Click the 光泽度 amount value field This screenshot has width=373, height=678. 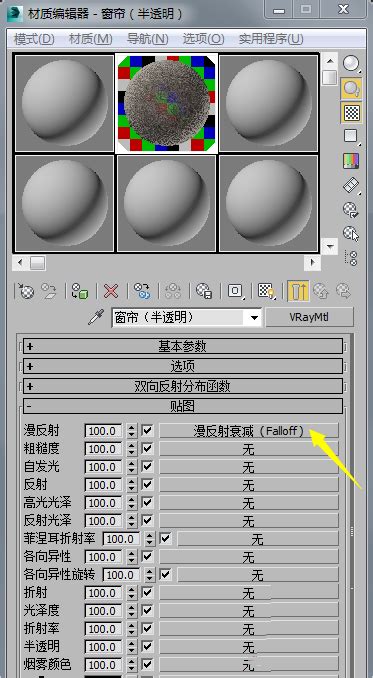(104, 611)
